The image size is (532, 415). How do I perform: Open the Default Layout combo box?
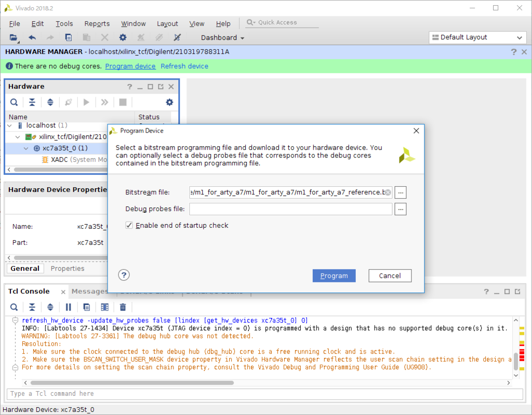point(478,37)
